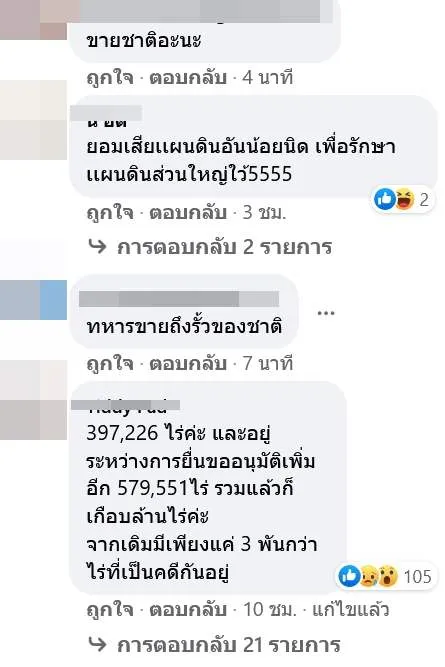Image resolution: width=445 pixels, height=667 pixels.
Task: Click ตอบกลับ under the 3 ชม. comment
Action: click(188, 213)
